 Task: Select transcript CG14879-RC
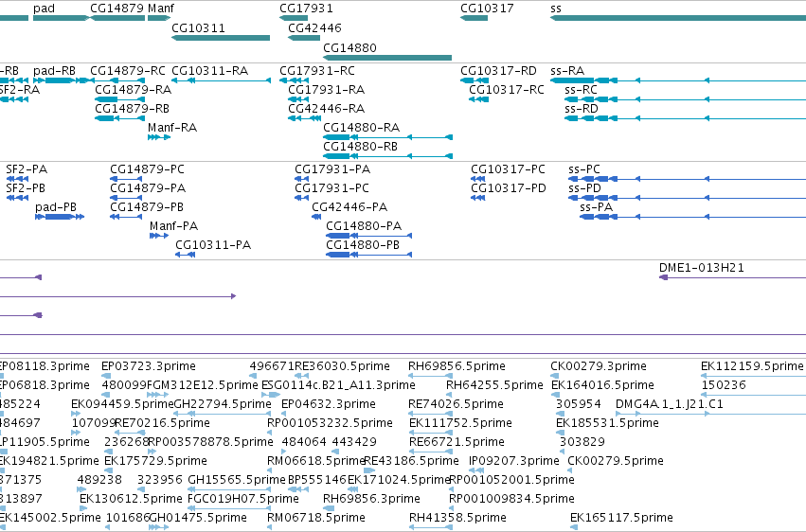[128, 70]
